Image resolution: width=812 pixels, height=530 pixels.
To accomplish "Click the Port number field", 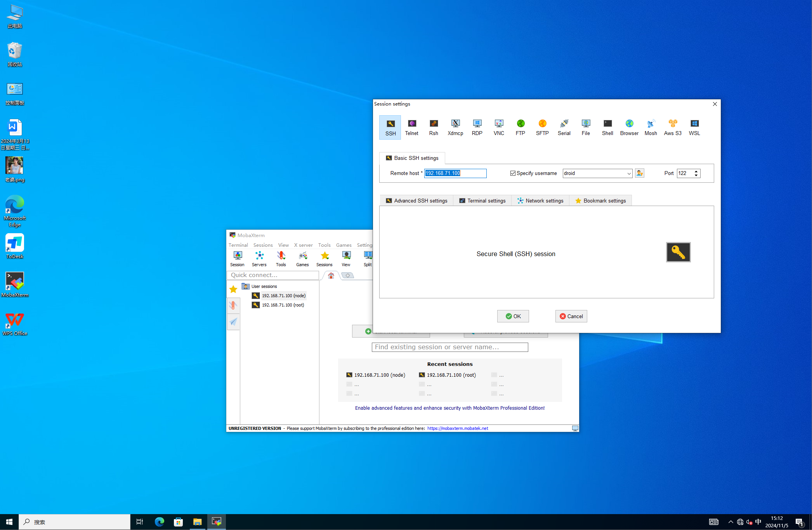I will 685,173.
